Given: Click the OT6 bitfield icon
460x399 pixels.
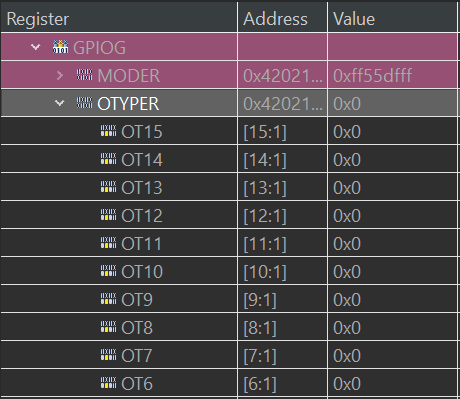Looking at the screenshot, I should pos(108,383).
